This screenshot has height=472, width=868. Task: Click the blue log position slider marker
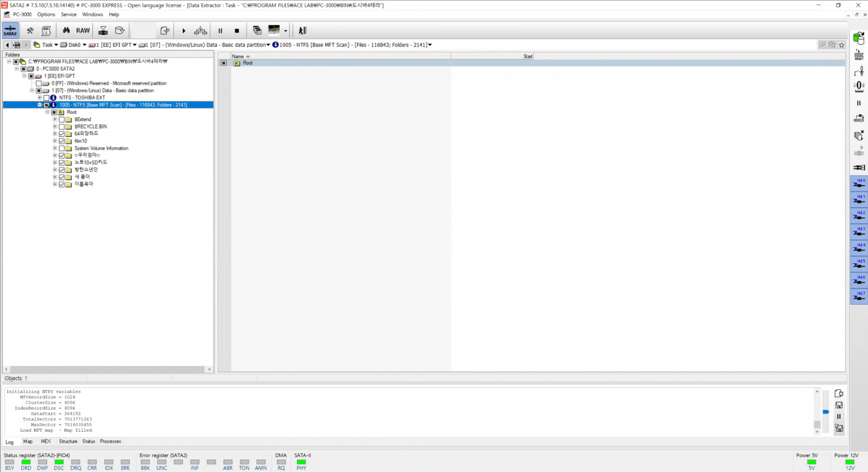coord(826,412)
